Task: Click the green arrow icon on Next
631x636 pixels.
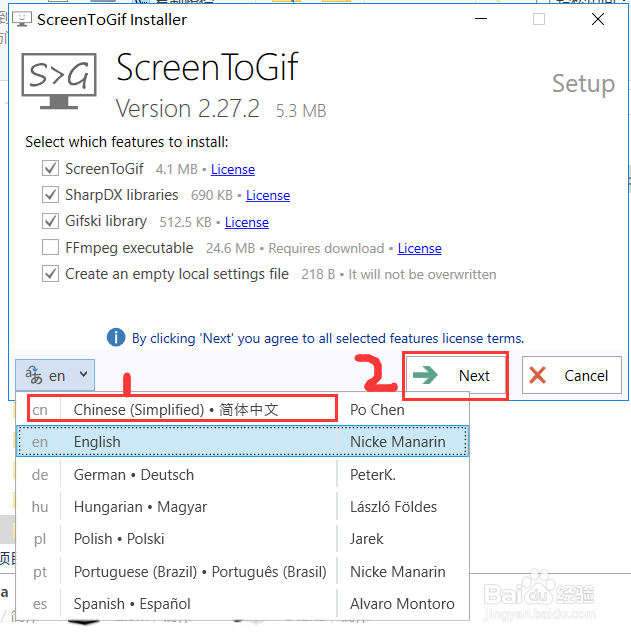Action: (425, 375)
